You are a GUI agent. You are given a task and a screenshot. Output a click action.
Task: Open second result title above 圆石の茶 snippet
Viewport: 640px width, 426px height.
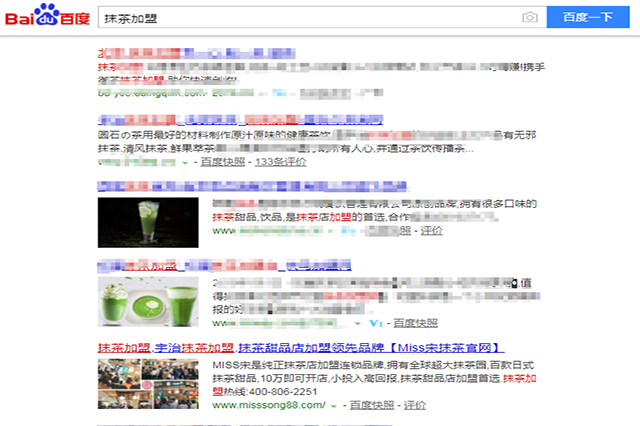coord(240,120)
